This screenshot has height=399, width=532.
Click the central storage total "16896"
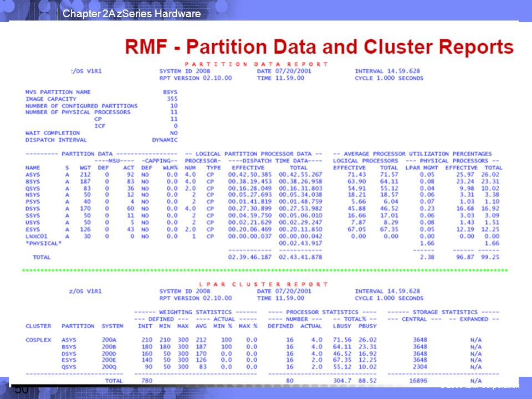click(418, 381)
